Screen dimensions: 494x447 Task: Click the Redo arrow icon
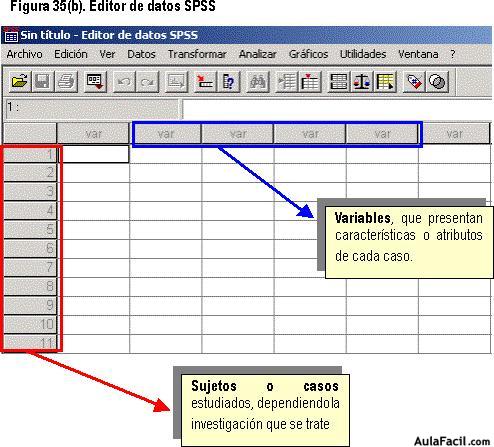click(x=147, y=81)
